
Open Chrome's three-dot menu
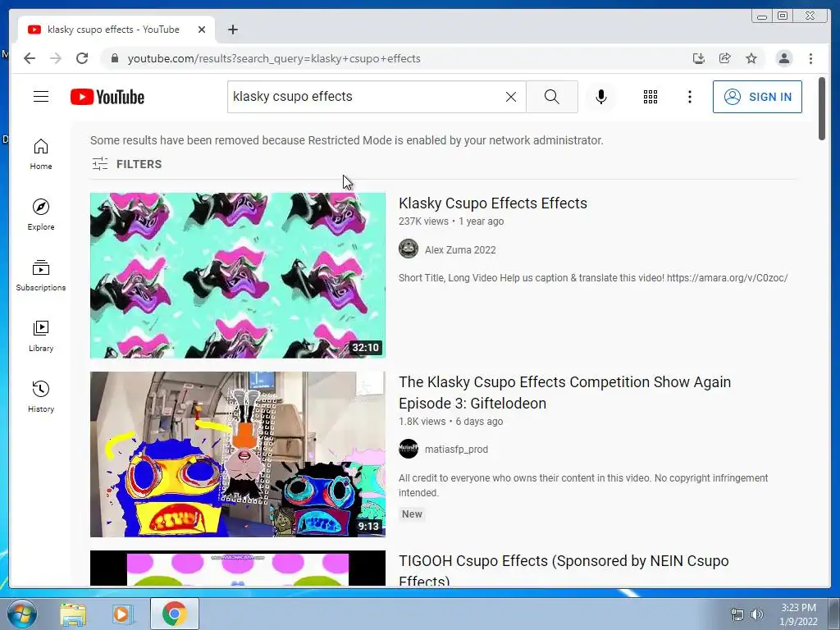pos(810,58)
